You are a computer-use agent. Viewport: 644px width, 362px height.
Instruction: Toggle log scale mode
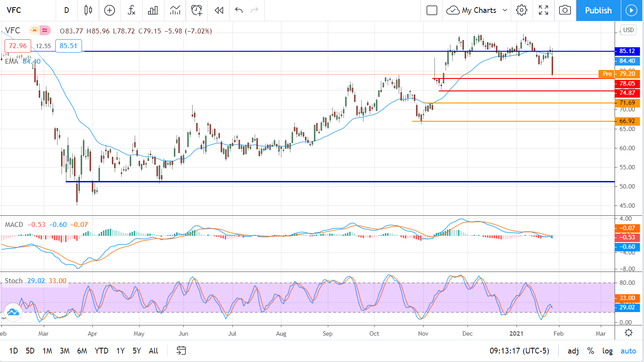[607, 351]
